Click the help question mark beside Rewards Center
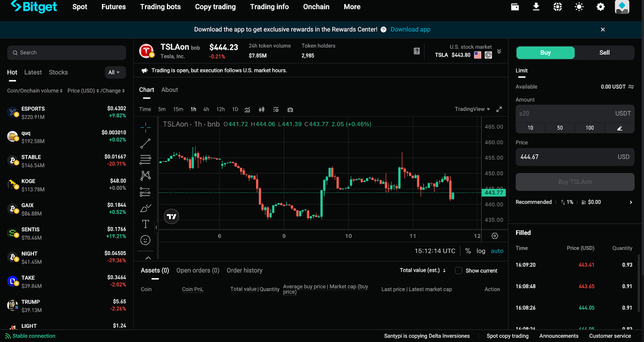Viewport: 644px width, 342px height. point(383,29)
